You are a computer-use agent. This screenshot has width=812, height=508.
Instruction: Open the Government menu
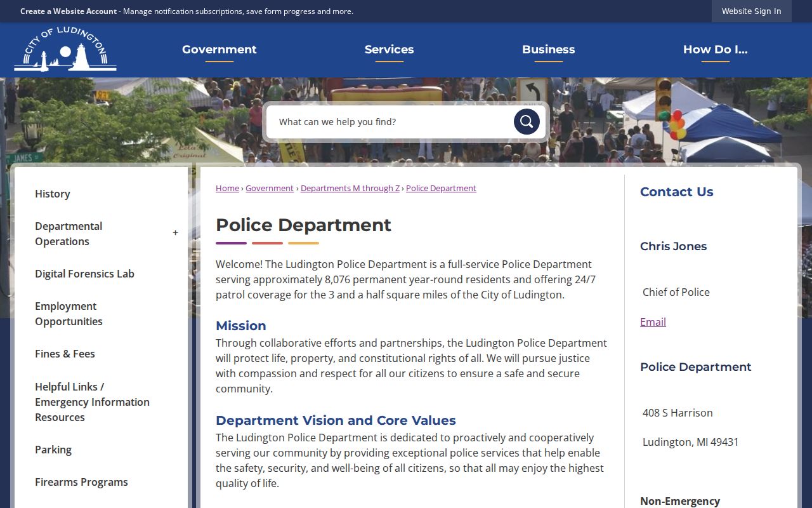coord(219,50)
